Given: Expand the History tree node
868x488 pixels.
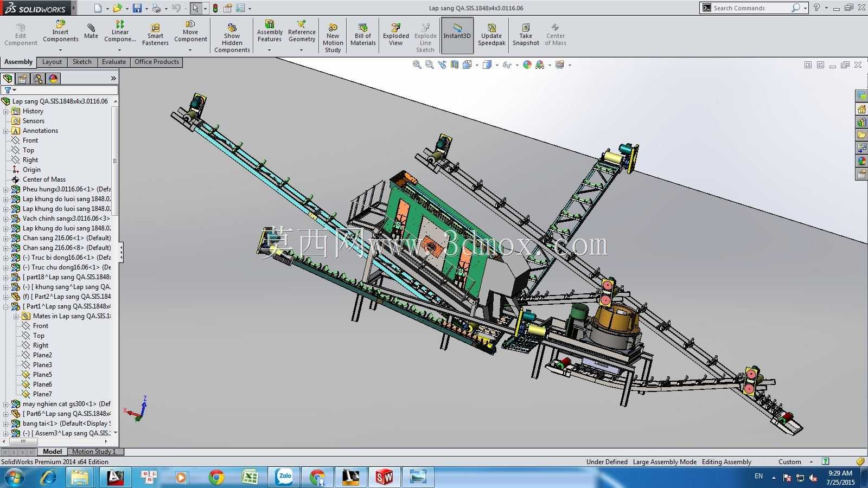Looking at the screenshot, I should click(x=5, y=111).
